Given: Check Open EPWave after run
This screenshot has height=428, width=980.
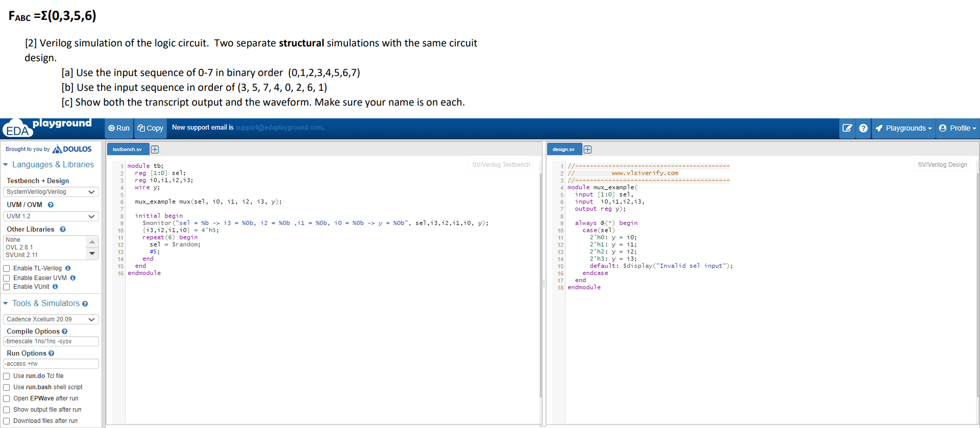Looking at the screenshot, I should coord(7,398).
